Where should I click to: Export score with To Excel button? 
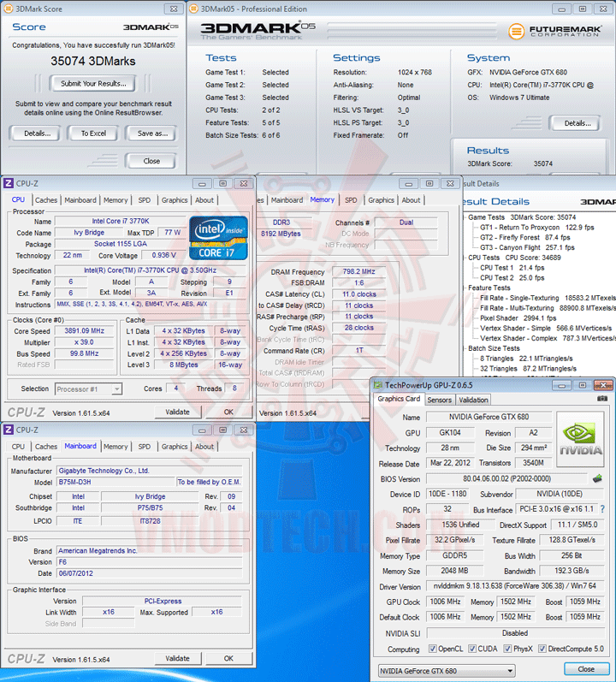(93, 133)
